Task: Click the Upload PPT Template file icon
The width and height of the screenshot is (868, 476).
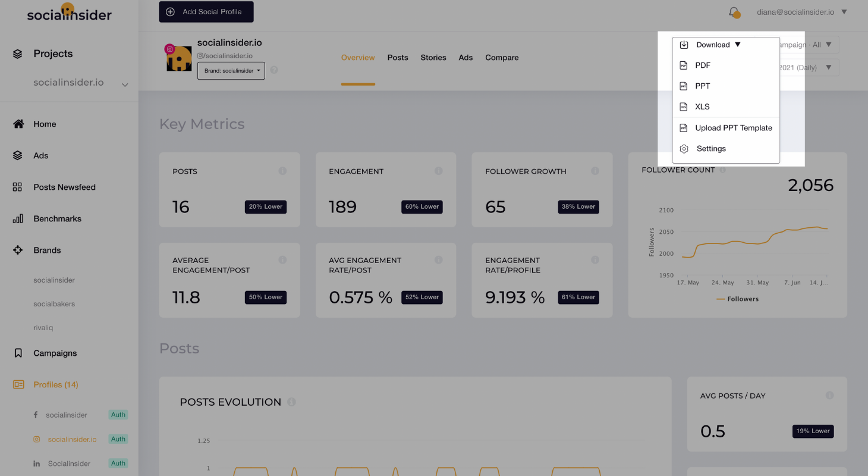Action: pos(684,128)
